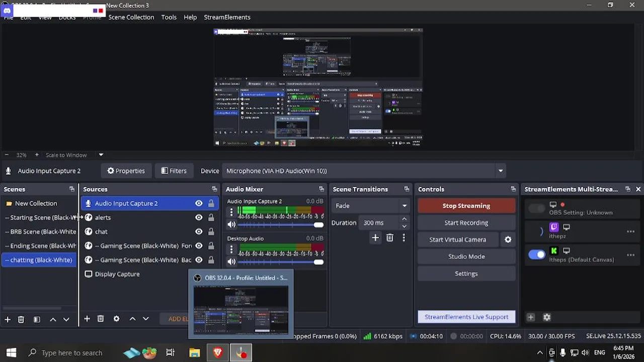Open Desktop Audio mixer options menu

[231, 249]
